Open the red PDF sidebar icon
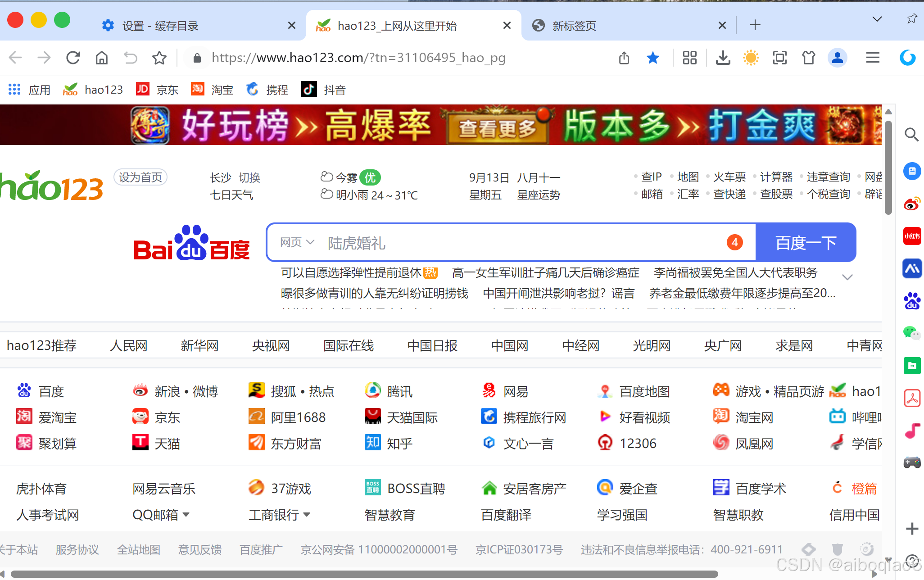The image size is (924, 580). (x=912, y=398)
